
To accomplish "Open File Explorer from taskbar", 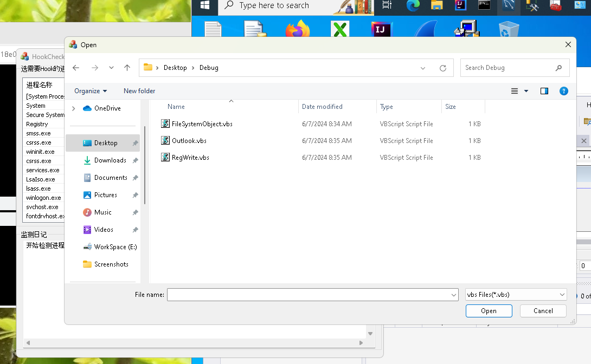I will (x=437, y=5).
